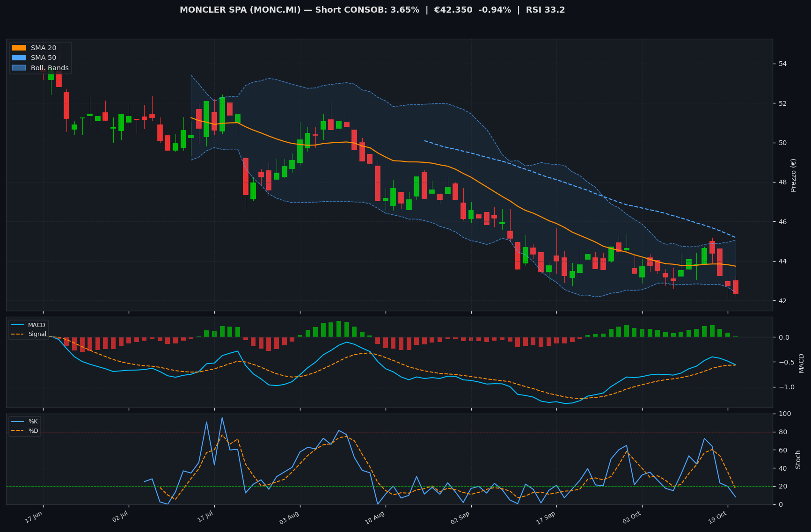
Task: Click the %K legend entry
Action: [x=25, y=422]
